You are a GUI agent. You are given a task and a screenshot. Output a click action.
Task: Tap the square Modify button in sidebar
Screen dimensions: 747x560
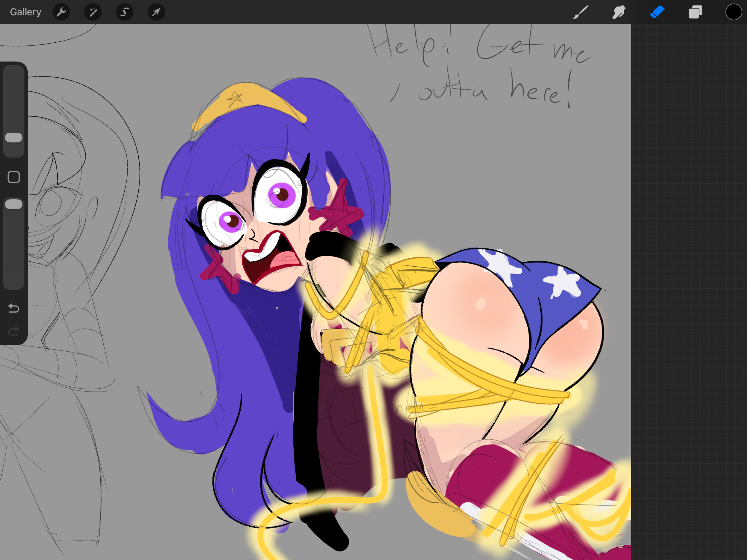coord(14,177)
